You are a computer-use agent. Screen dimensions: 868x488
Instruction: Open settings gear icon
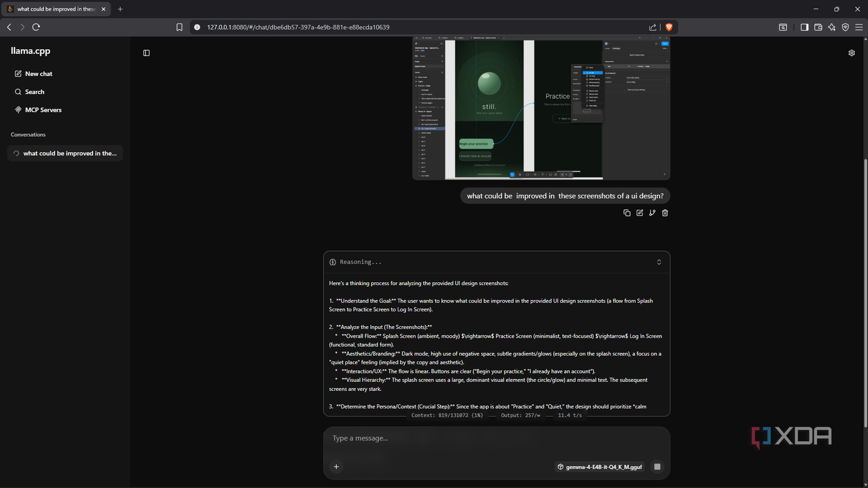coord(852,53)
